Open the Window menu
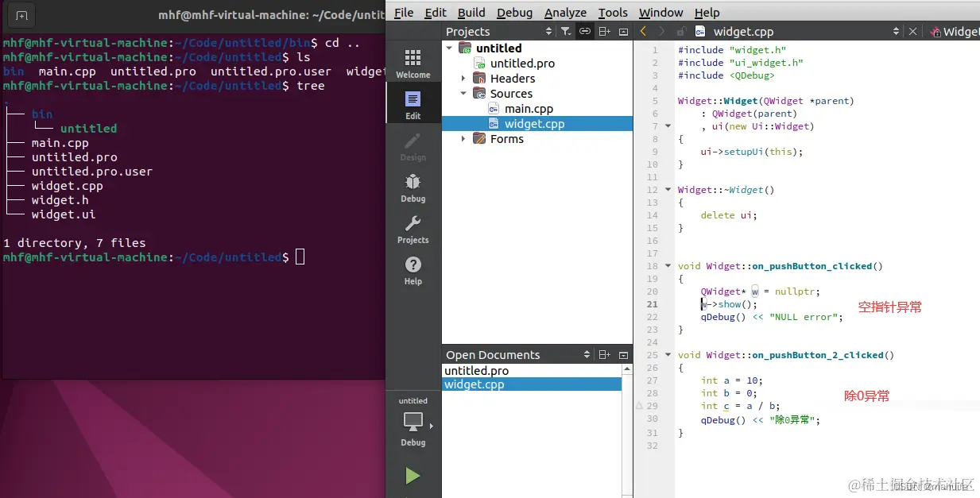The width and height of the screenshot is (980, 498). pyautogui.click(x=660, y=13)
